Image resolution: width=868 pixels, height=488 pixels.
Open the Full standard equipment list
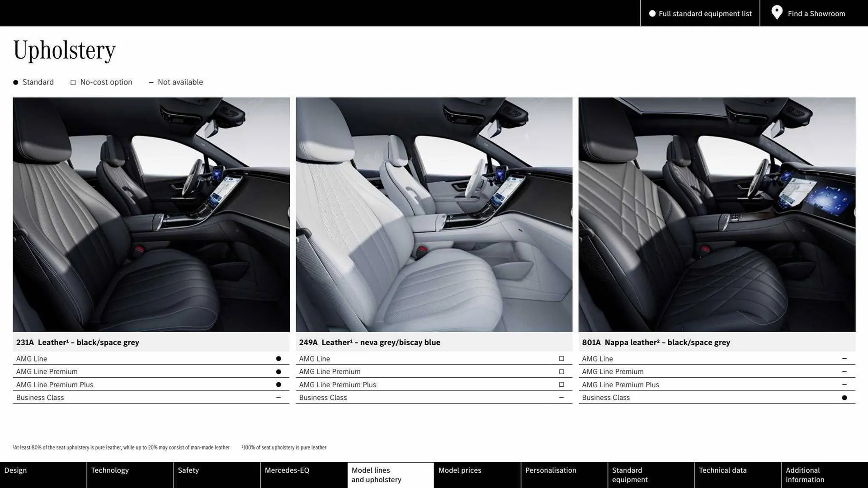tap(705, 14)
